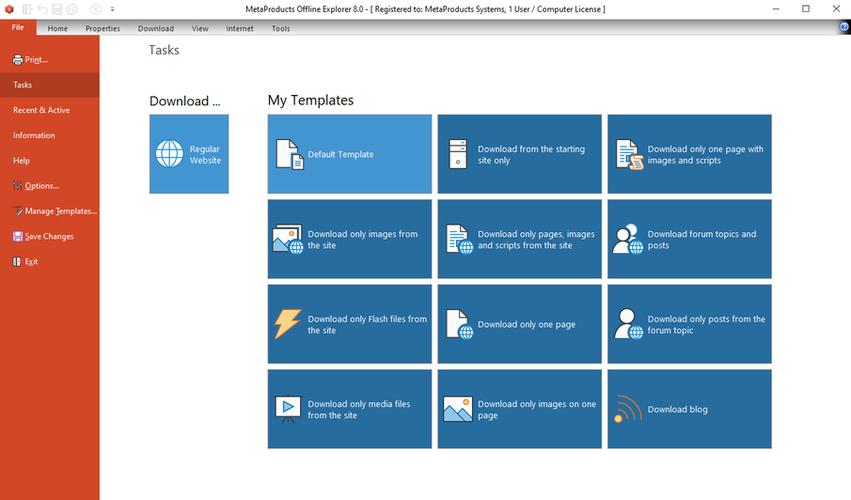851x500 pixels.
Task: Click the Save Changes floppy disk icon
Action: [17, 237]
